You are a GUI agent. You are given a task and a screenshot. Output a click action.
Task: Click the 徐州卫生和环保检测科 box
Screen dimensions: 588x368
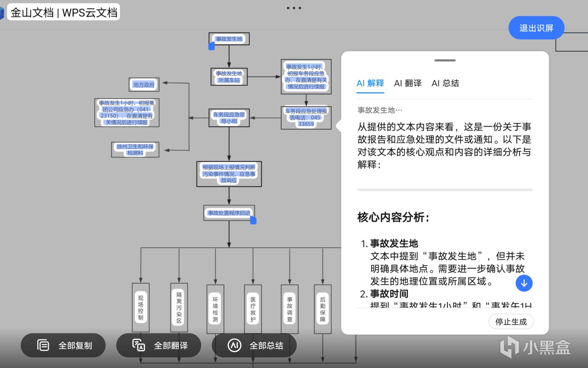click(135, 150)
